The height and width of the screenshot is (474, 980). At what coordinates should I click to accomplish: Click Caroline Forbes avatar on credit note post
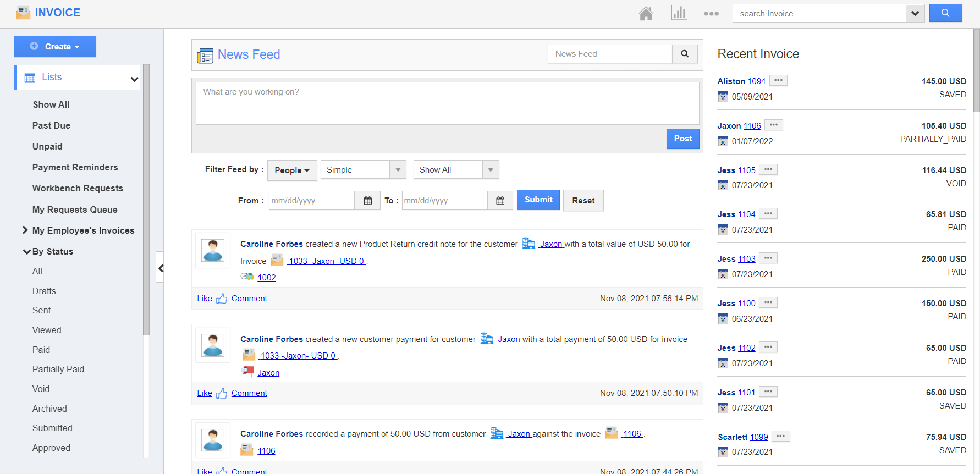click(213, 250)
